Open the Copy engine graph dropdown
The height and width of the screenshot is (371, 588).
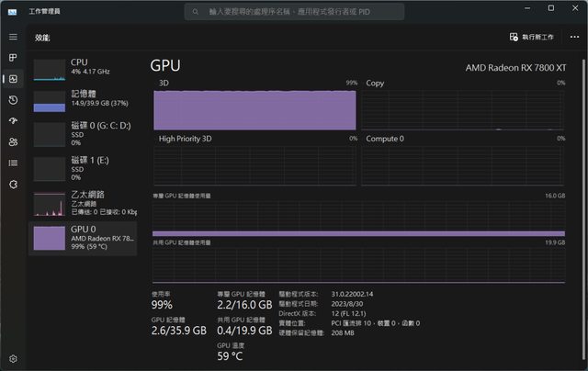376,83
